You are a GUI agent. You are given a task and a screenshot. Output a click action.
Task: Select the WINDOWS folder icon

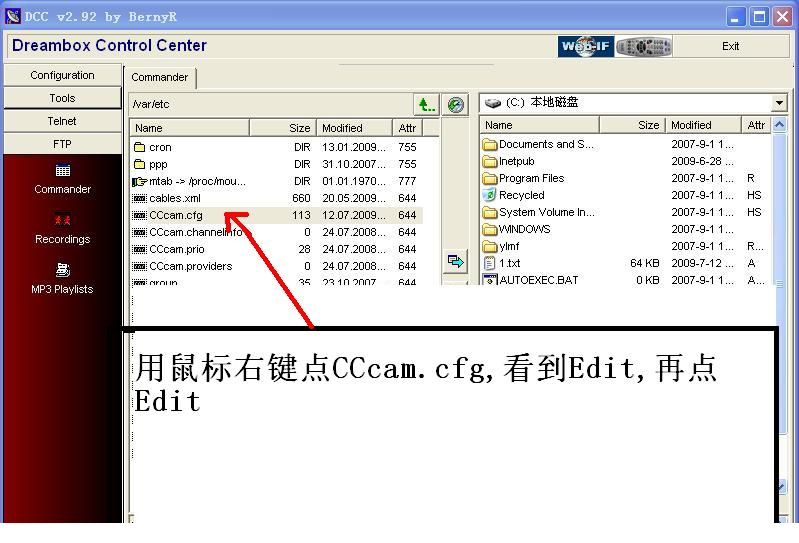coord(490,230)
